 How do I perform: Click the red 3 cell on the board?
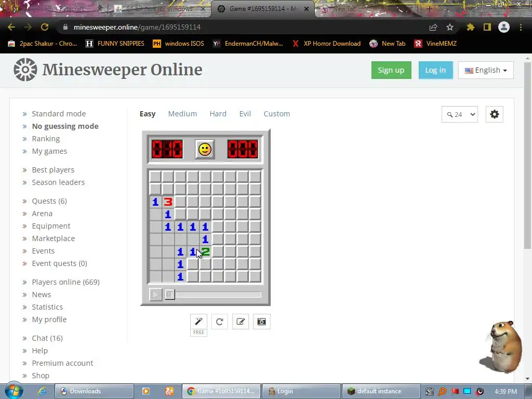coord(168,202)
